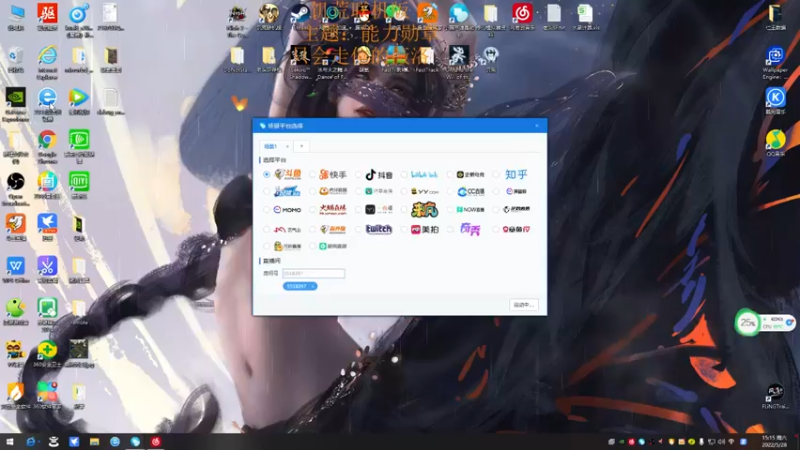Open the pink bilibili live TV icon
The height and width of the screenshot is (450, 800).
pos(47,185)
